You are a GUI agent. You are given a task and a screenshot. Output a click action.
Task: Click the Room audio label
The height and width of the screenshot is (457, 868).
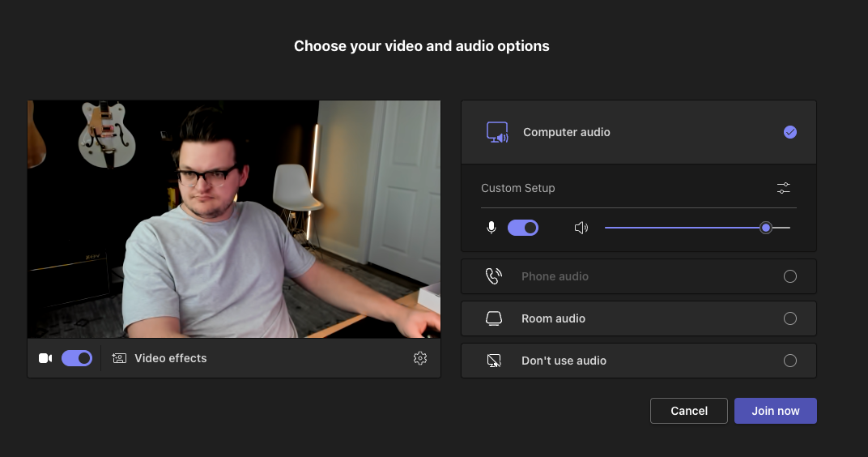point(553,318)
